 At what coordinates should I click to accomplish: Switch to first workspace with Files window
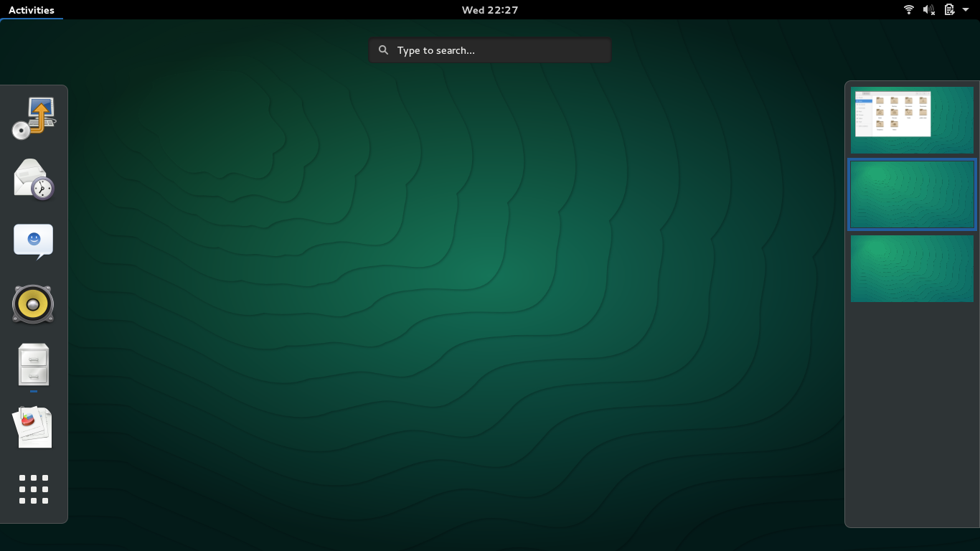click(912, 120)
